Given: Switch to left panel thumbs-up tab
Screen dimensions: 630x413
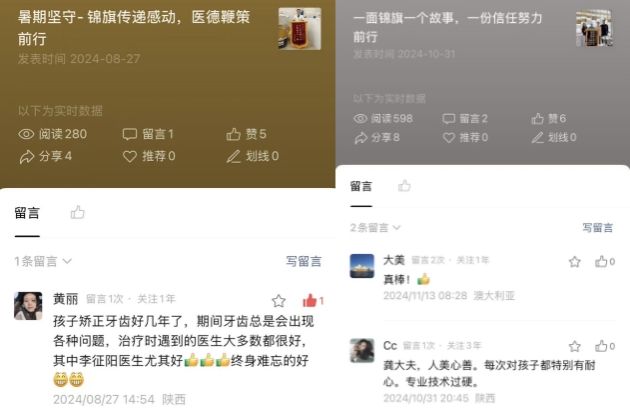Looking at the screenshot, I should pyautogui.click(x=78, y=212).
